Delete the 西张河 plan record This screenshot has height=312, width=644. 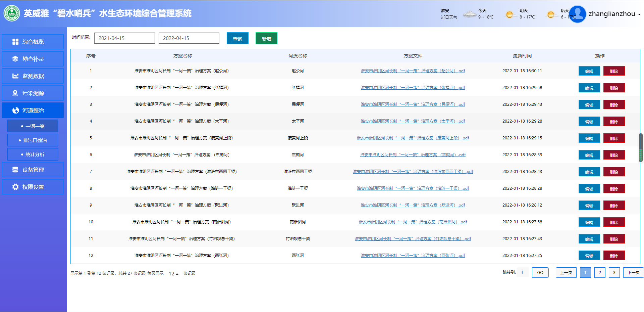pyautogui.click(x=614, y=256)
